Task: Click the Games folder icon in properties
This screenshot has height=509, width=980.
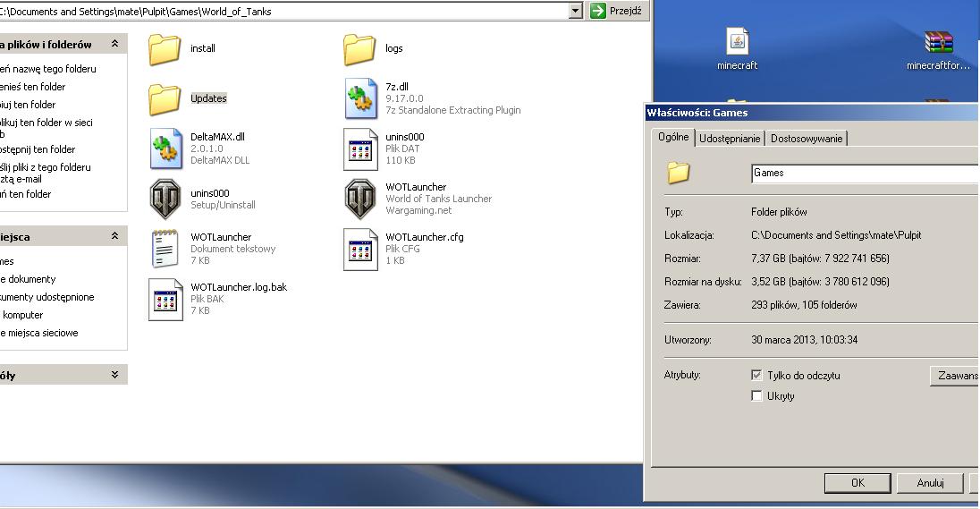Action: click(678, 173)
